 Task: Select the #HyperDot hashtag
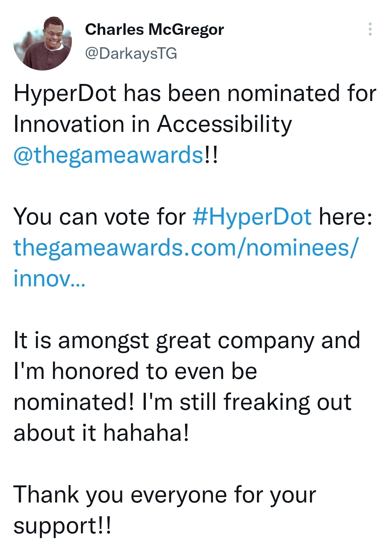click(x=252, y=217)
